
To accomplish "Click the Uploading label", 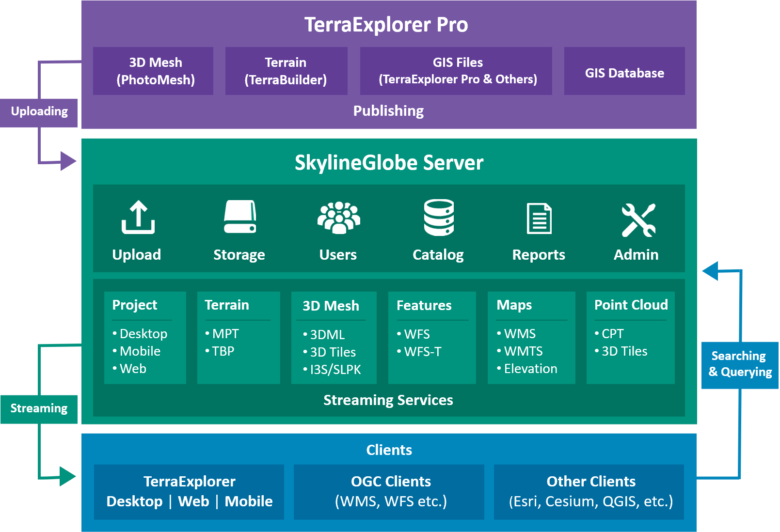I will point(39,113).
